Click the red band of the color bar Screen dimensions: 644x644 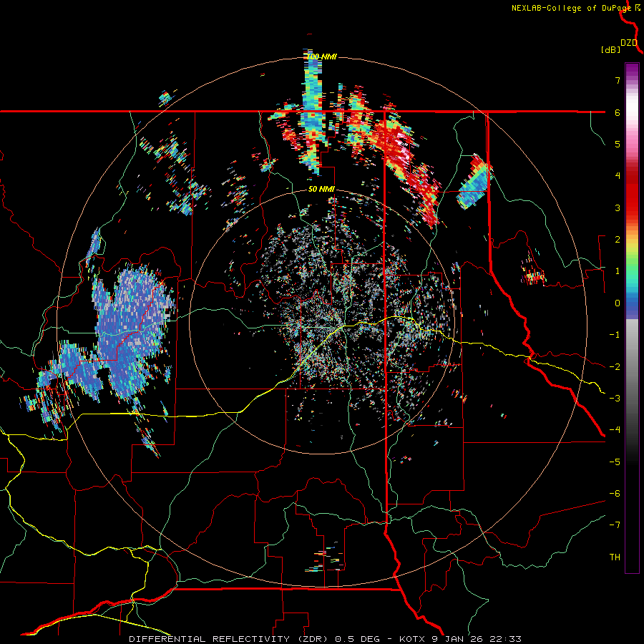point(632,193)
